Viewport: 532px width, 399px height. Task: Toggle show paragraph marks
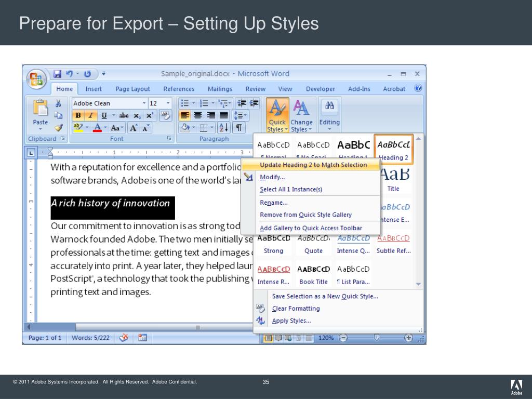pyautogui.click(x=239, y=128)
